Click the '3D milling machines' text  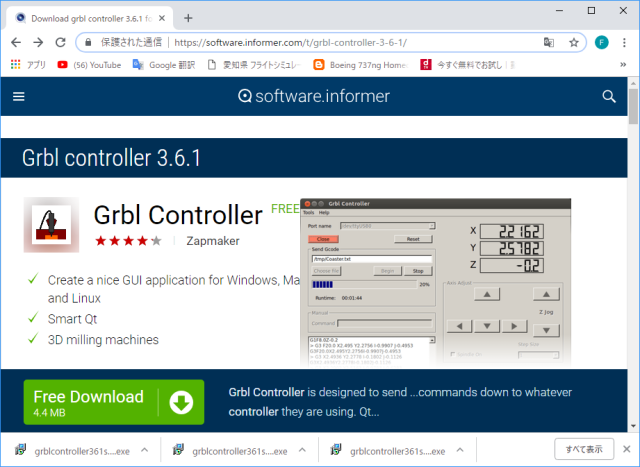[103, 340]
